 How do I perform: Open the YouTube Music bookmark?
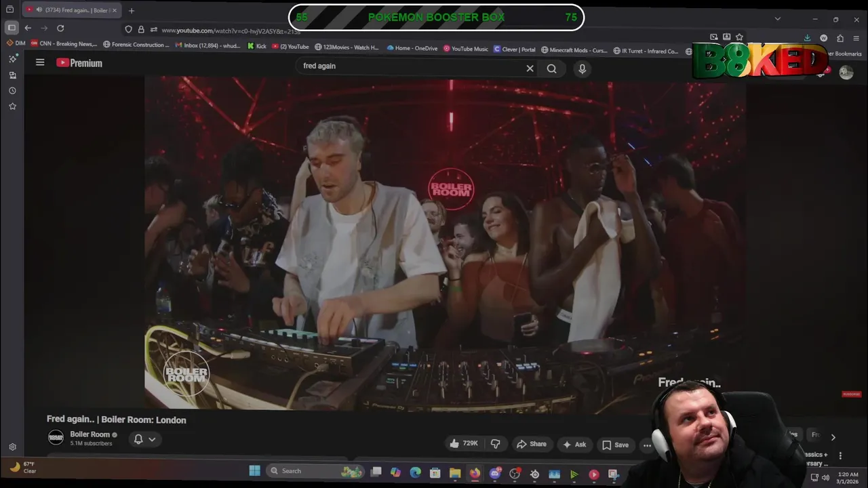[x=466, y=49]
